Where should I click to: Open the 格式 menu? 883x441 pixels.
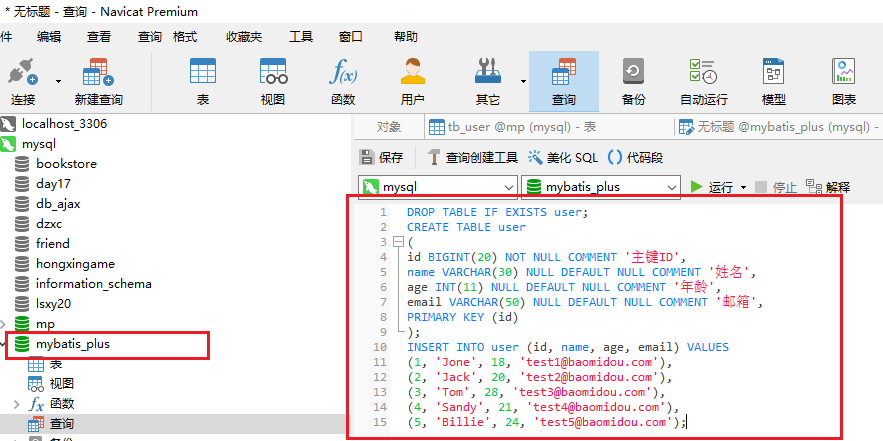click(185, 37)
